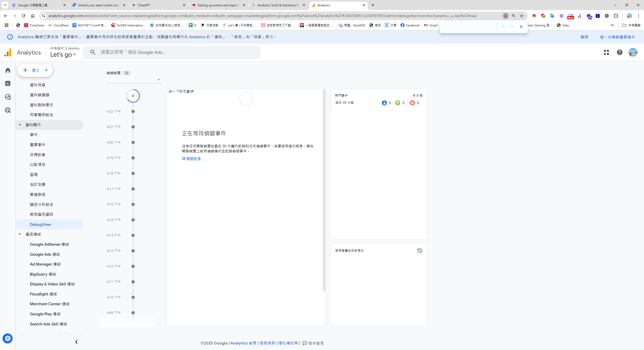
Task: Toggle the 資料顯示 section collapsed
Action: coord(20,124)
